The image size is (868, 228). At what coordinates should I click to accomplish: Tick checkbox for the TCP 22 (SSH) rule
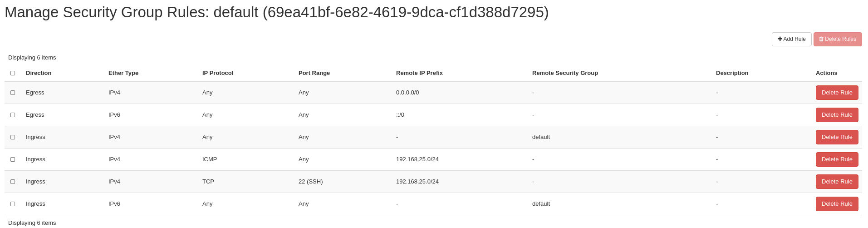(x=13, y=182)
